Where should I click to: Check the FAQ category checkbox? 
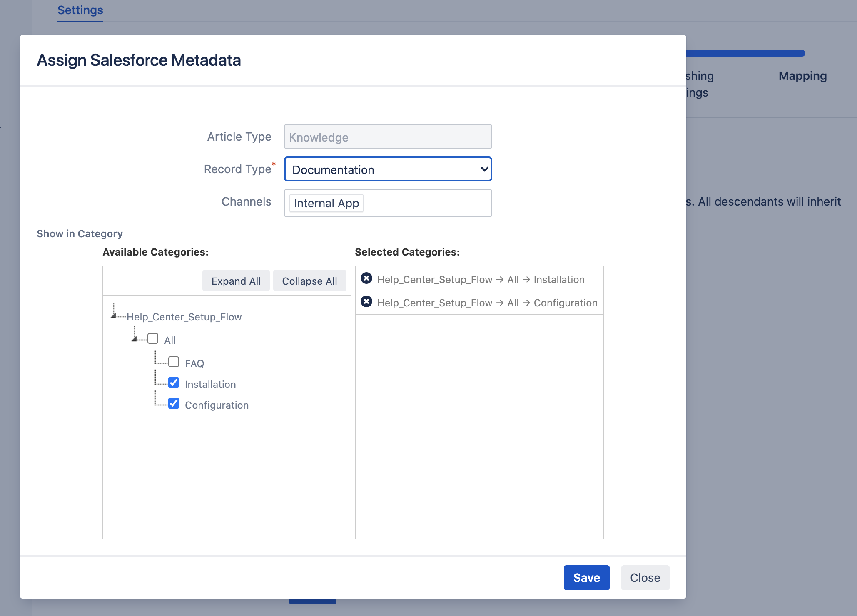tap(174, 362)
